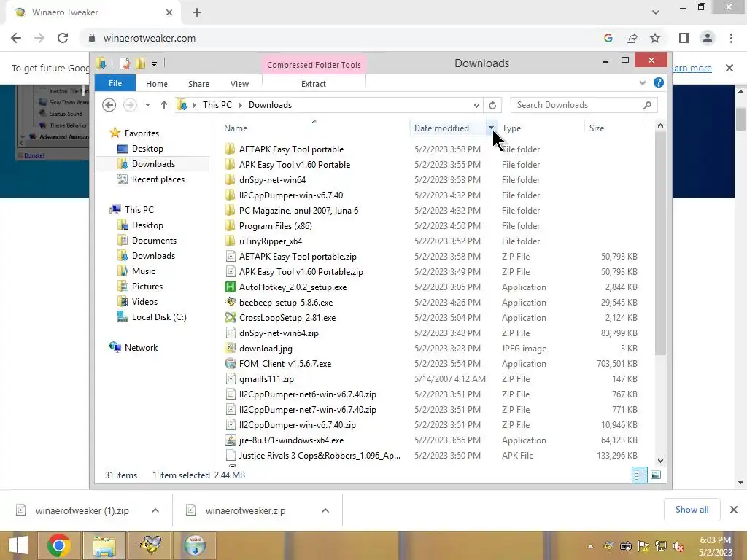
Task: Open Network in navigation pane
Action: point(141,348)
